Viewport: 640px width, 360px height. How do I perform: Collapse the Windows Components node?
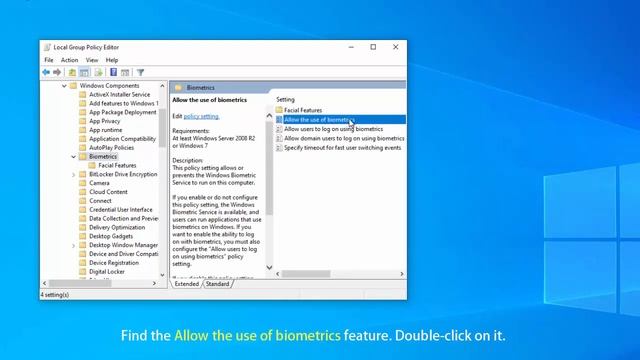[64, 86]
